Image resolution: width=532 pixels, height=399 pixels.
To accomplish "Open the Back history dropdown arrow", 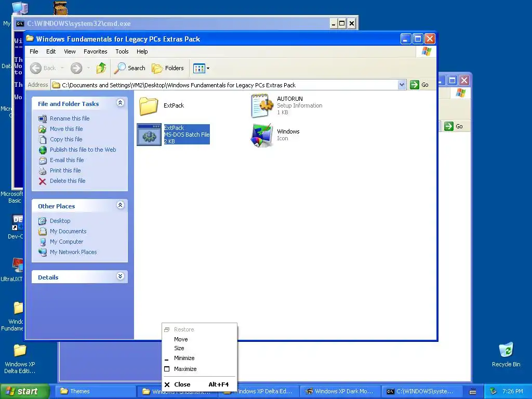I will [x=62, y=68].
